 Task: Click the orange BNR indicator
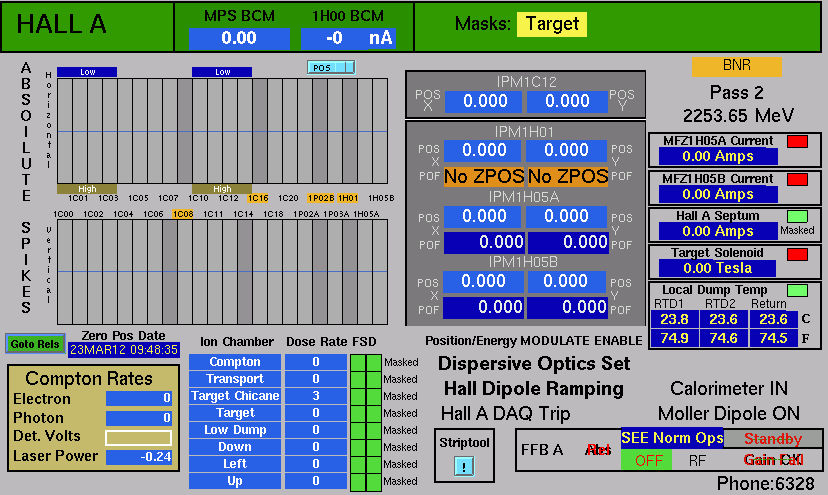(x=737, y=66)
